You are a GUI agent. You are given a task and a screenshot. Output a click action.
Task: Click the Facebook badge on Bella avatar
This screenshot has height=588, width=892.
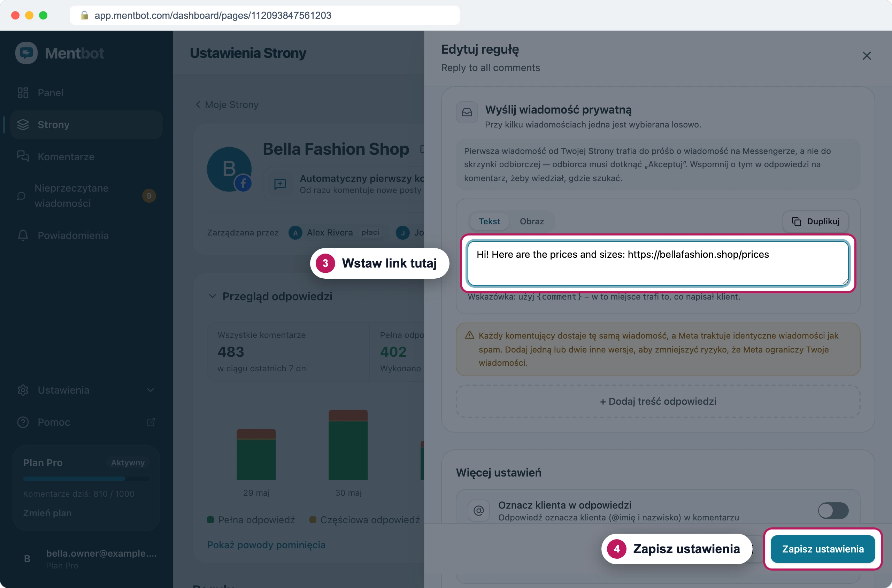243,183
